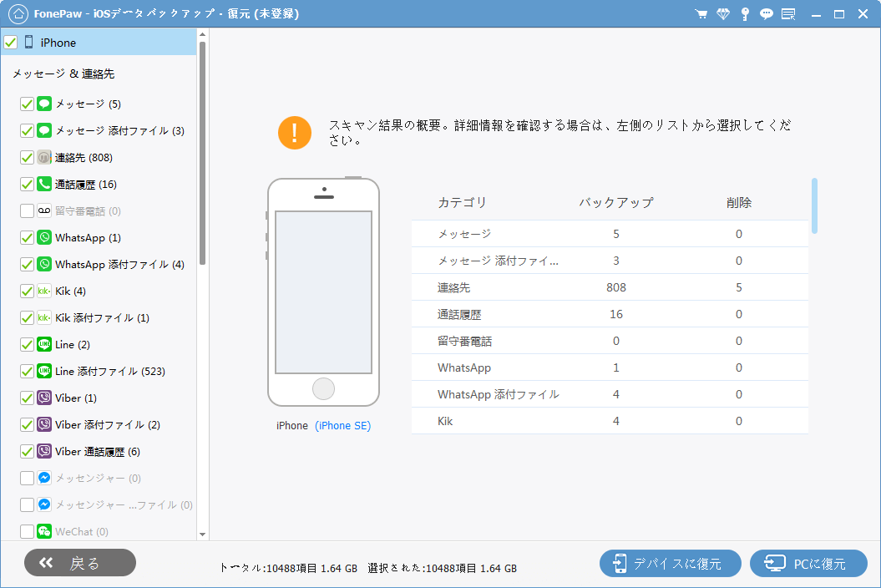Image resolution: width=881 pixels, height=588 pixels.
Task: Click the WeChat (0) icon
Action: (x=44, y=531)
